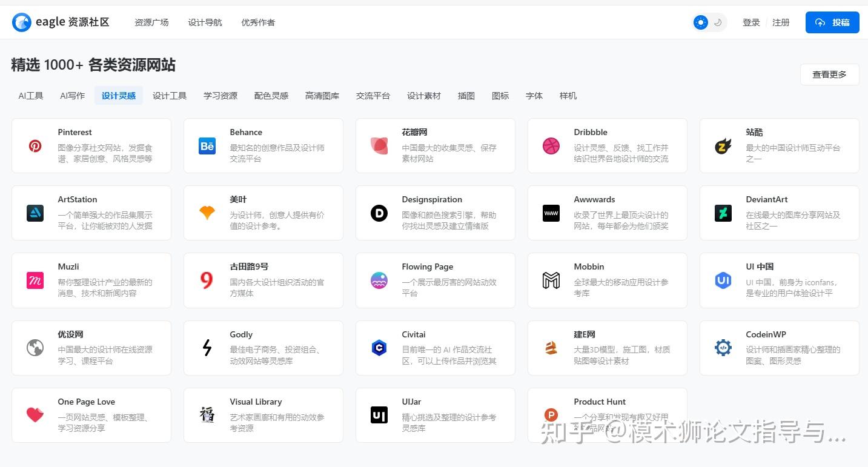
Task: Click the 站酷 Z logo icon
Action: [723, 146]
